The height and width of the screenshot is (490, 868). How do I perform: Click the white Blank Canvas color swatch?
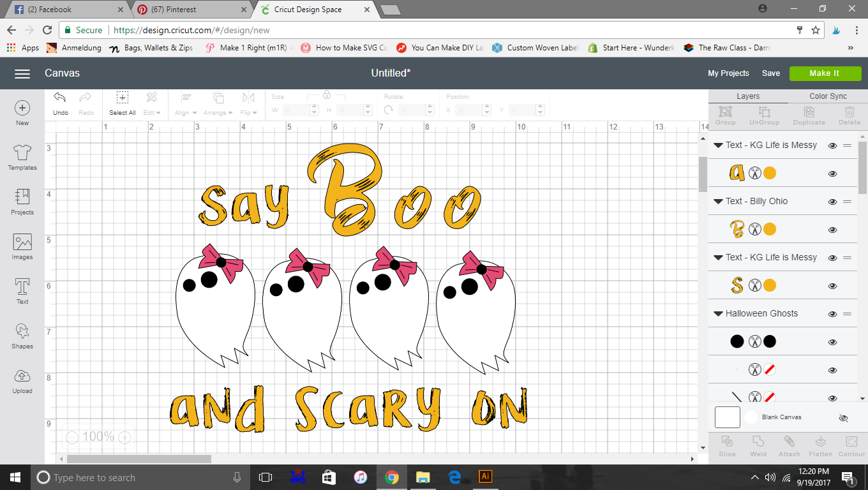click(751, 417)
